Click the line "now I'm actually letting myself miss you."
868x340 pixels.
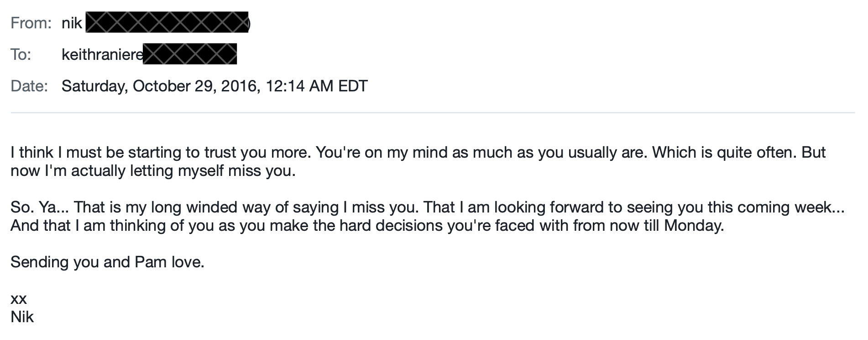(x=153, y=171)
